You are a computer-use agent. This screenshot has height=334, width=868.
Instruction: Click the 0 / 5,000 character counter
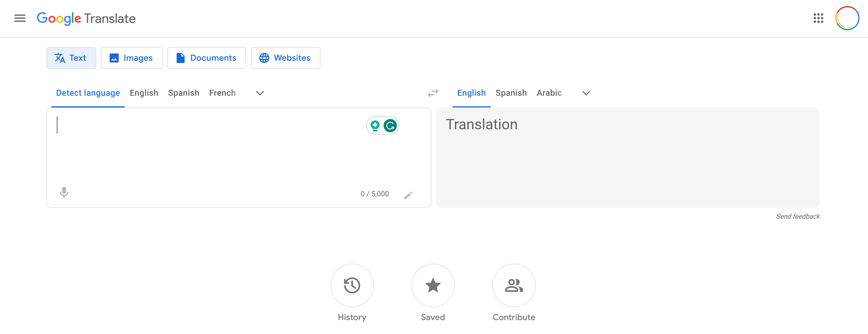coord(375,194)
